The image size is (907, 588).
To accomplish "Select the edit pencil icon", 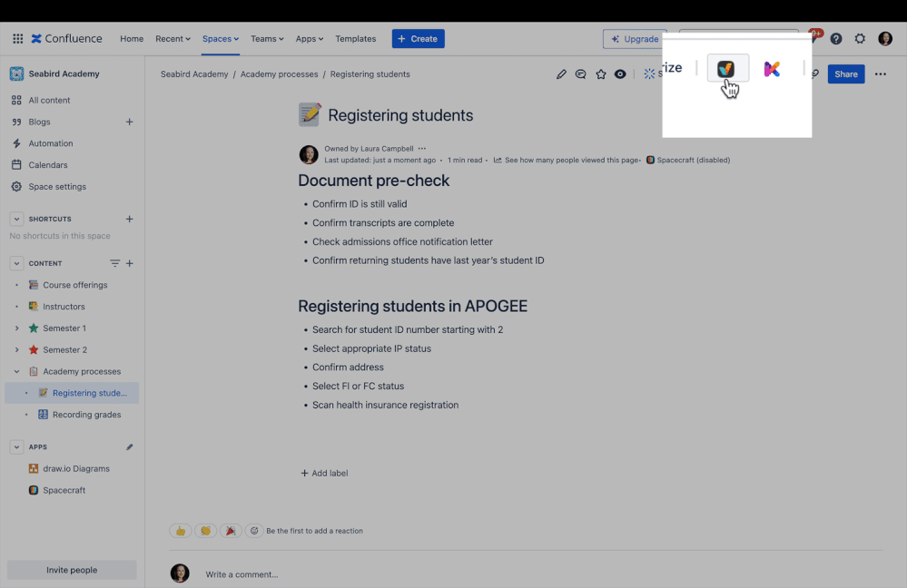I will click(x=561, y=73).
